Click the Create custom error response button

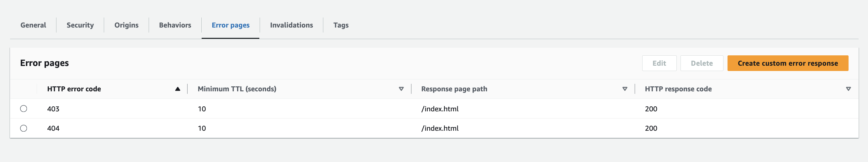point(787,63)
